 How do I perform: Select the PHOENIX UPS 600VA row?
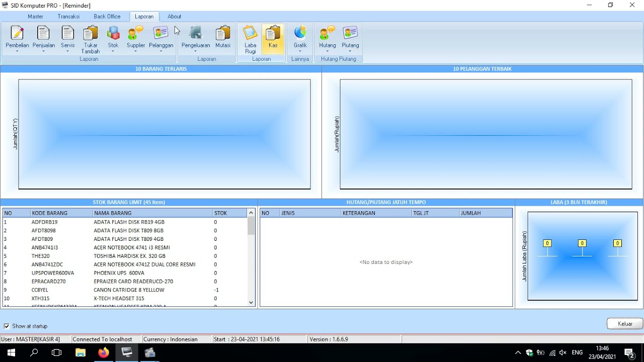[x=125, y=273]
